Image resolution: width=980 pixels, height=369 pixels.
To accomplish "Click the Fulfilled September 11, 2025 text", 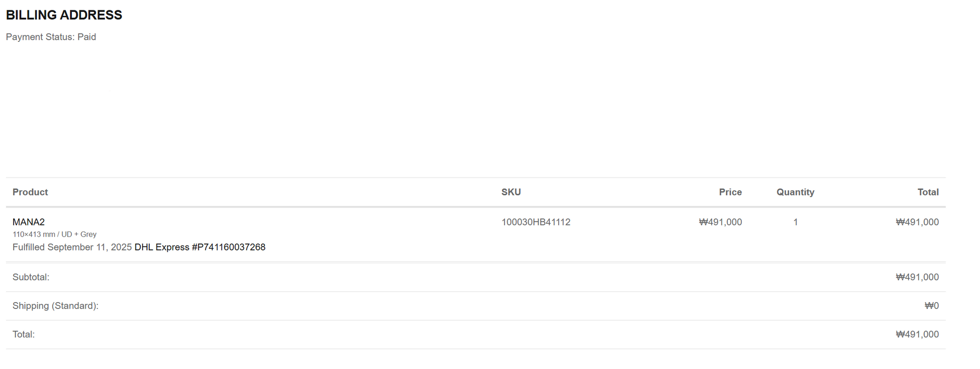I will tap(72, 247).
